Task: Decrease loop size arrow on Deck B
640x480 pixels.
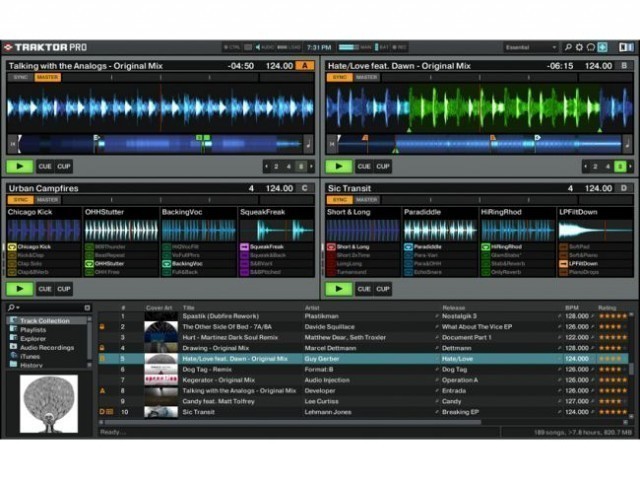Action: [586, 166]
